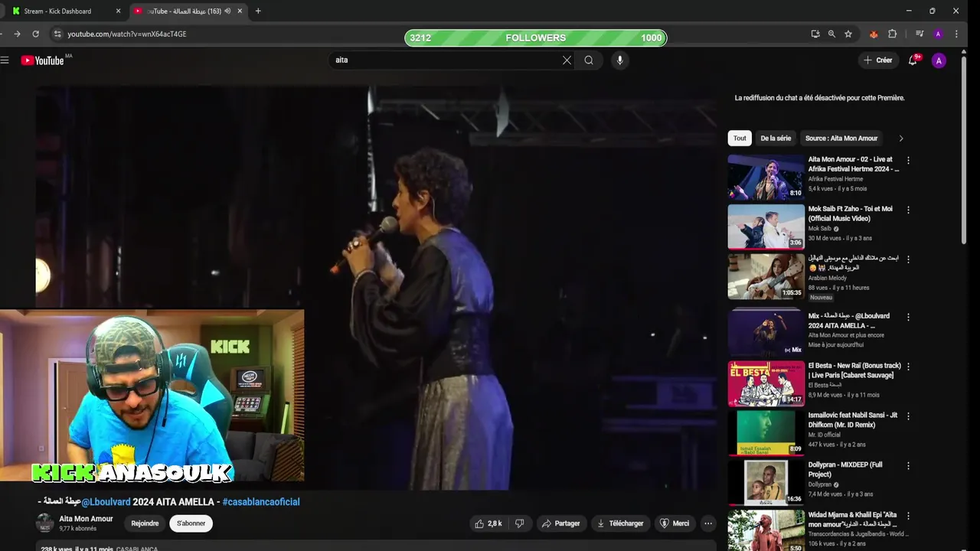The image size is (980, 551).
Task: Like the video with thumbs up
Action: 488,523
